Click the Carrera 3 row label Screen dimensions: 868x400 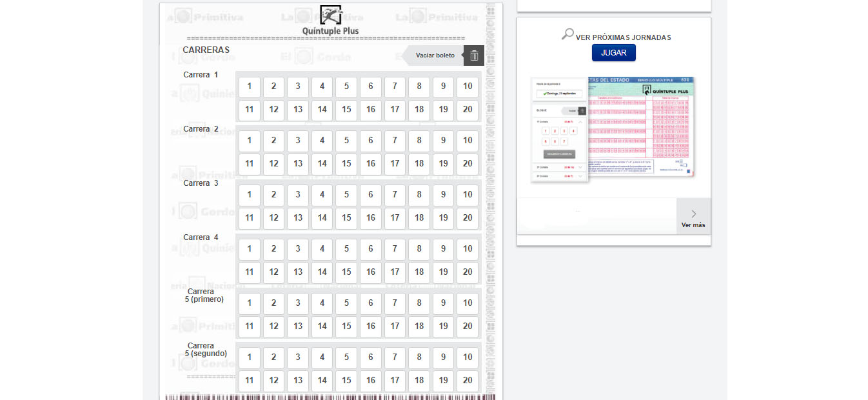pos(201,183)
